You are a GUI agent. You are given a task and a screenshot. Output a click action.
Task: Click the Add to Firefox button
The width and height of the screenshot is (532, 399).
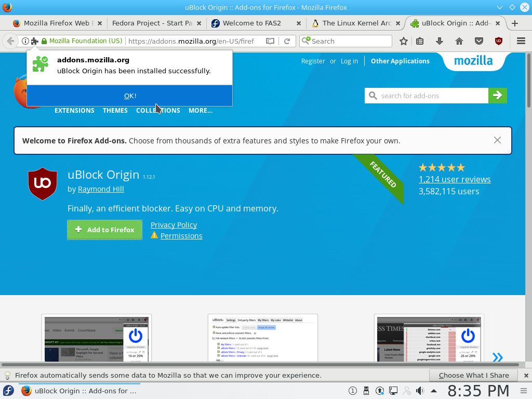pos(104,230)
